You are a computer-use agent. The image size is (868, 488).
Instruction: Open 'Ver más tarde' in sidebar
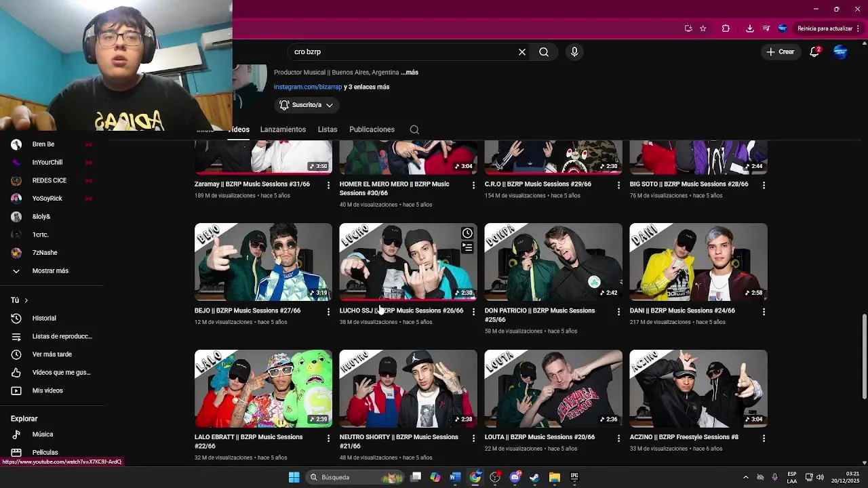point(52,354)
